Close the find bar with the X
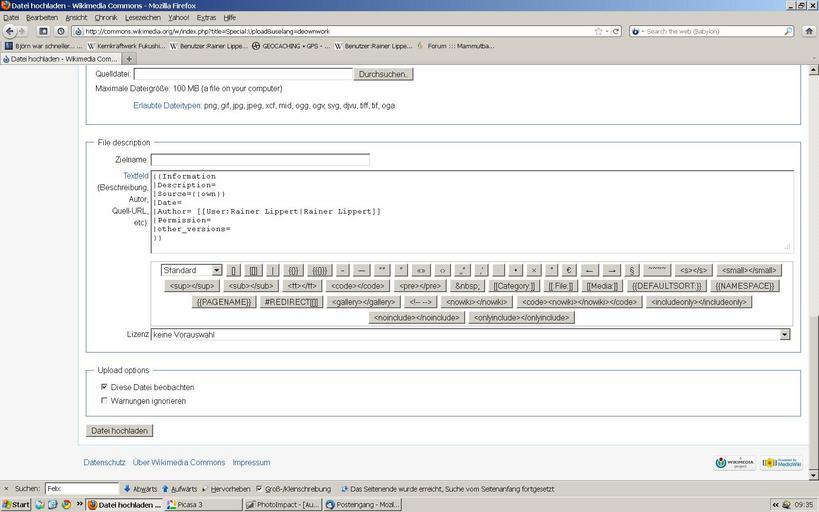 [6, 489]
